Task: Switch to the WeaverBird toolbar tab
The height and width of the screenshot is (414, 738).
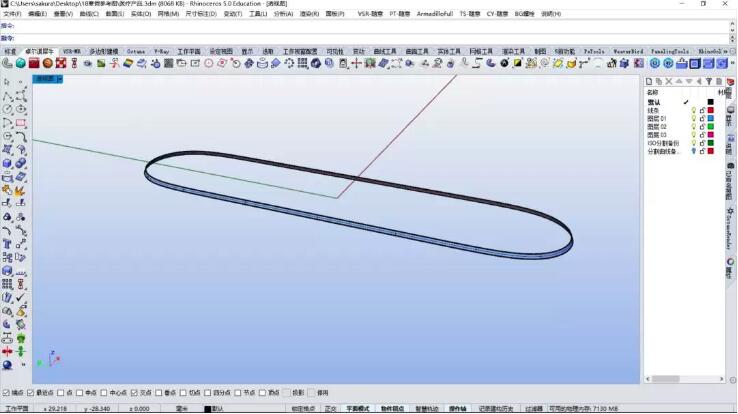Action: coord(628,52)
